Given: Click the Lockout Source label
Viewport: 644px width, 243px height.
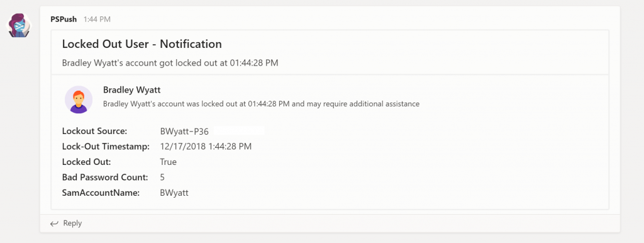Looking at the screenshot, I should (x=94, y=131).
